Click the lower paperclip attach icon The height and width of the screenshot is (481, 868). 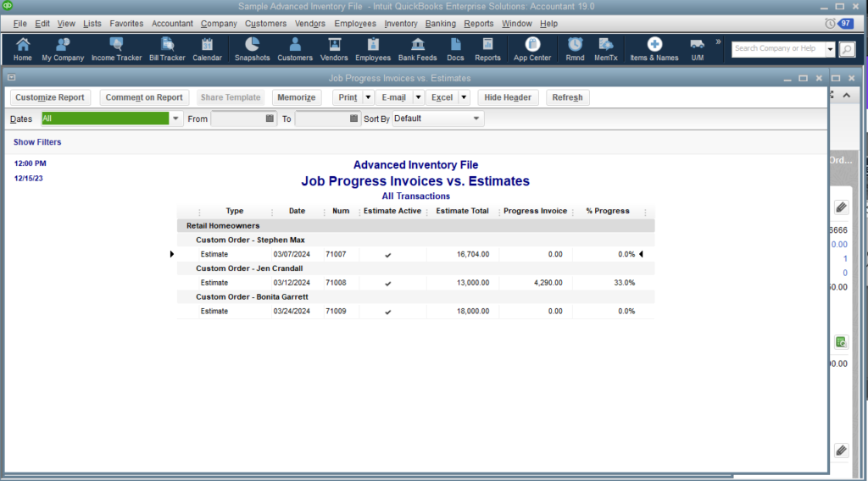[x=841, y=451]
